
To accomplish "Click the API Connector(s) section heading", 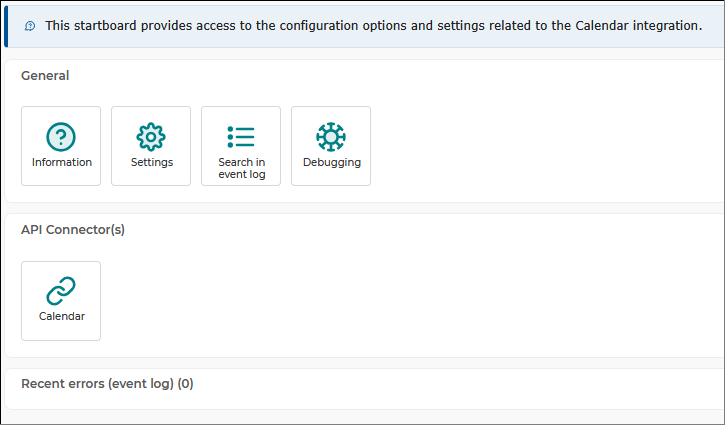I will (73, 230).
